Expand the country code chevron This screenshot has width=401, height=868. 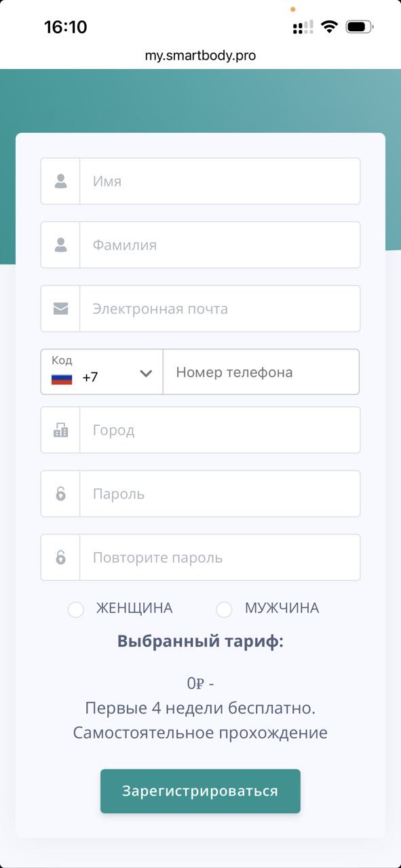pos(146,374)
